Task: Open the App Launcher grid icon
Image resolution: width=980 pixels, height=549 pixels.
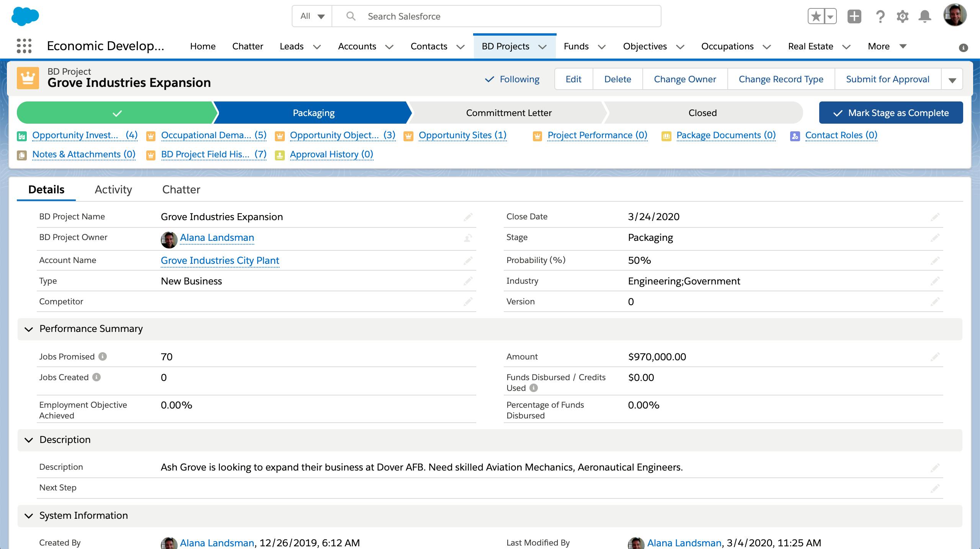Action: [24, 46]
